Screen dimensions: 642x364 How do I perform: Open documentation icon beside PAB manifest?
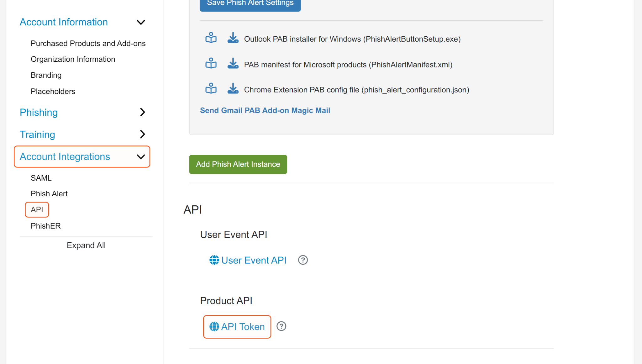pos(211,64)
